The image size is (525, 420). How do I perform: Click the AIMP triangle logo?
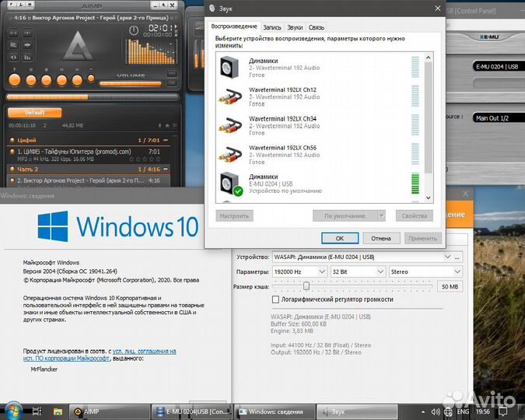[x=78, y=46]
